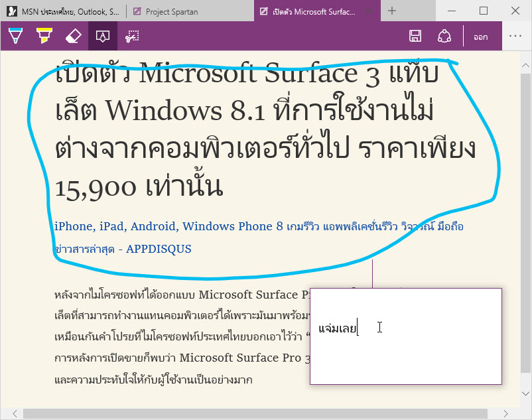
Task: Activate the typed note tool
Action: pyautogui.click(x=103, y=36)
